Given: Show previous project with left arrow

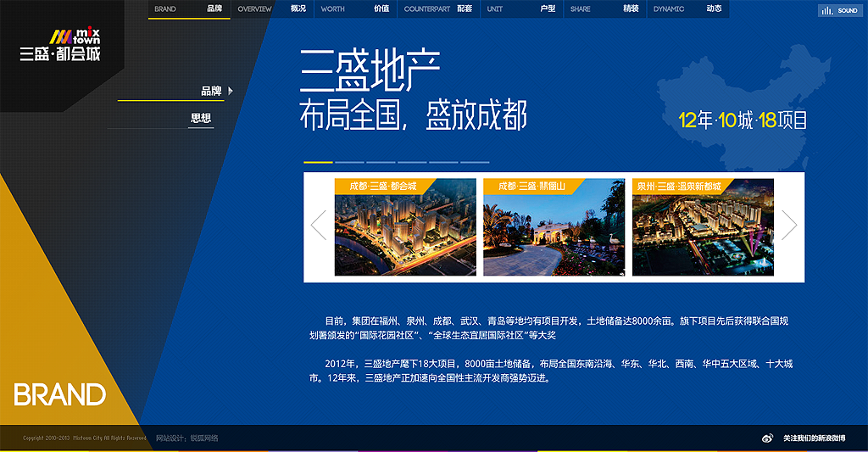Looking at the screenshot, I should [319, 226].
